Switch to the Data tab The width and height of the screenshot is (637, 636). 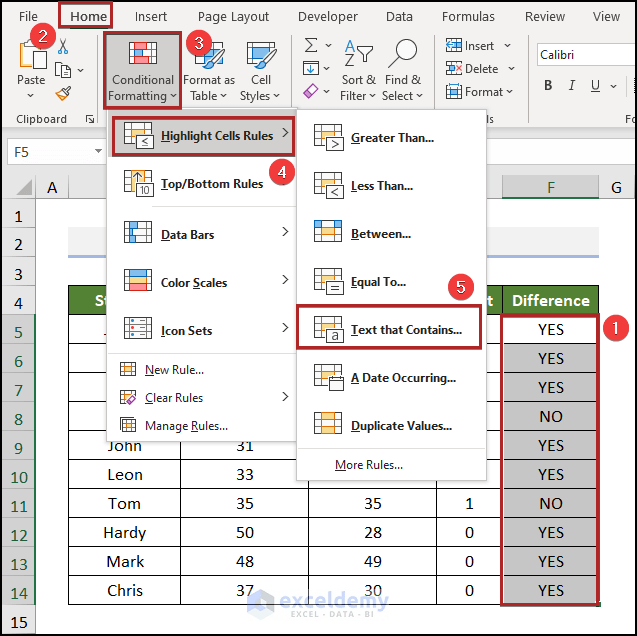(x=399, y=16)
